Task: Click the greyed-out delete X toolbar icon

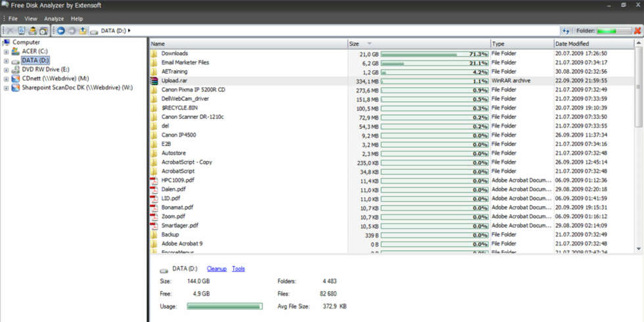Action: point(11,30)
